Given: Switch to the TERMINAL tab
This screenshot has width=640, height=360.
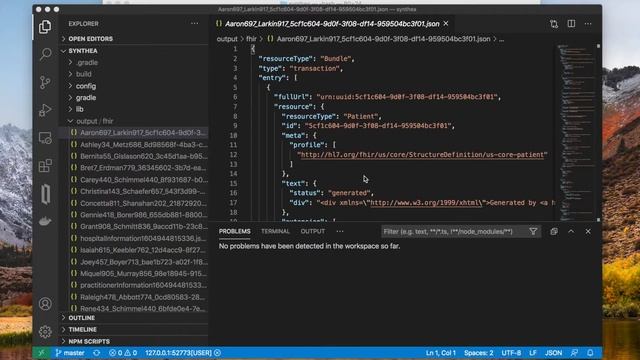Looking at the screenshot, I should pos(275,231).
